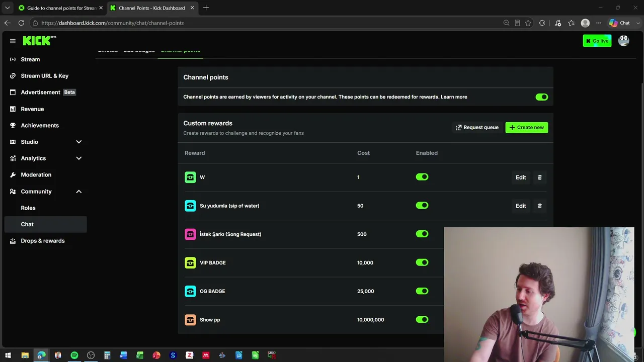Disable the Su yudumla reward toggle
644x362 pixels.
(422, 206)
